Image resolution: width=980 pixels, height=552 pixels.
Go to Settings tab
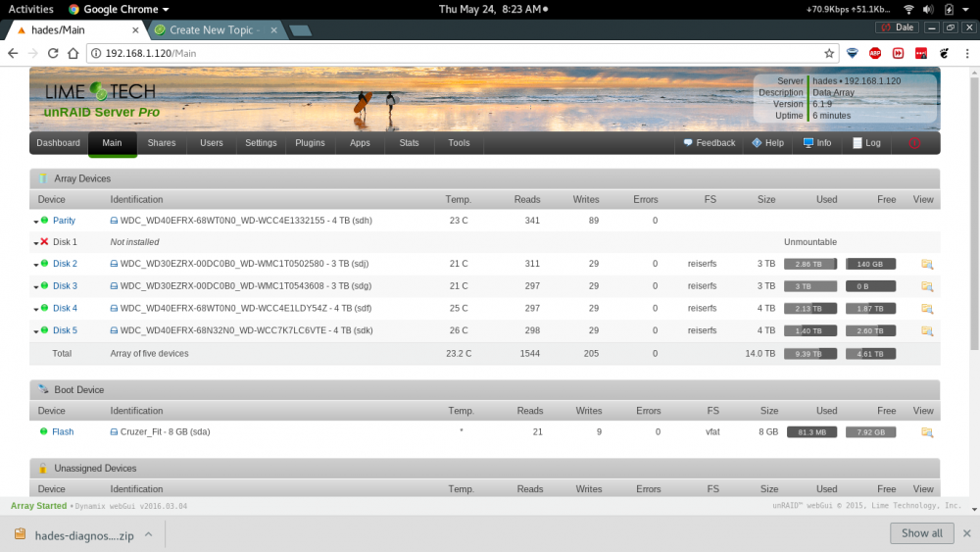coord(261,143)
